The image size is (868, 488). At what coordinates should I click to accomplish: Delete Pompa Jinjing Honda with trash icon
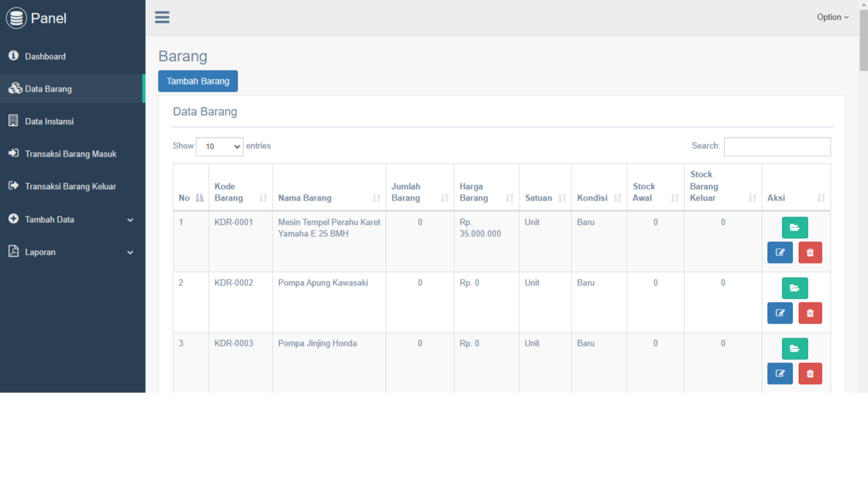[x=810, y=373]
